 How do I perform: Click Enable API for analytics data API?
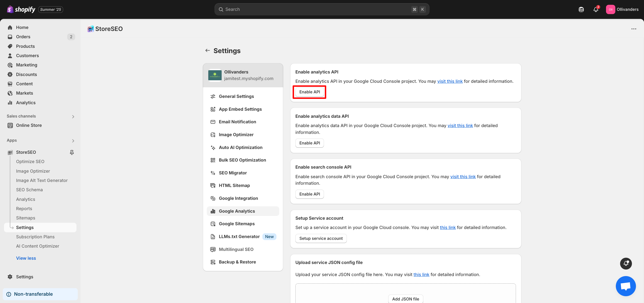309,143
